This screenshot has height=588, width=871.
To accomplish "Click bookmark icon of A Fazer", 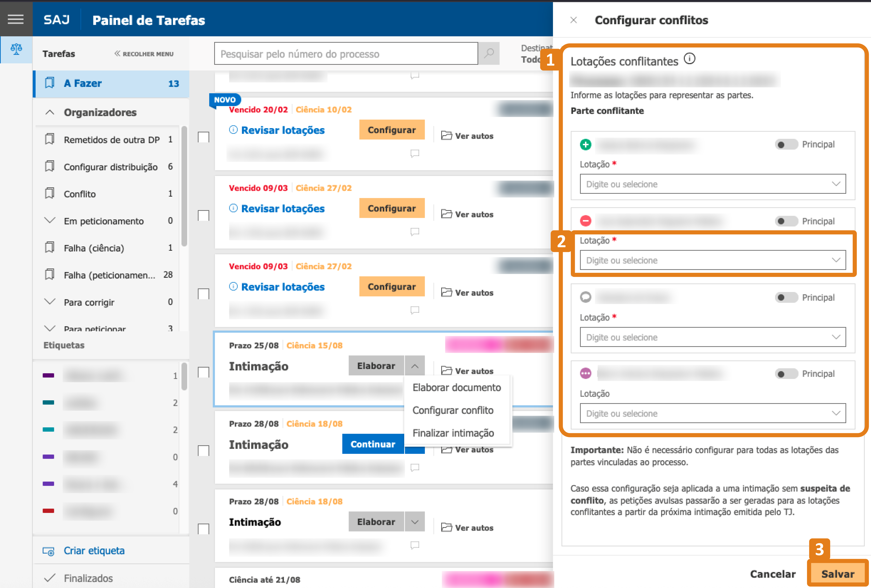I will pos(49,83).
